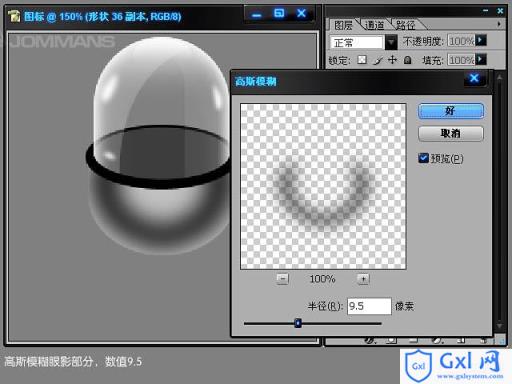The height and width of the screenshot is (384, 512).
Task: Close the Layers palette
Action: pos(500,11)
